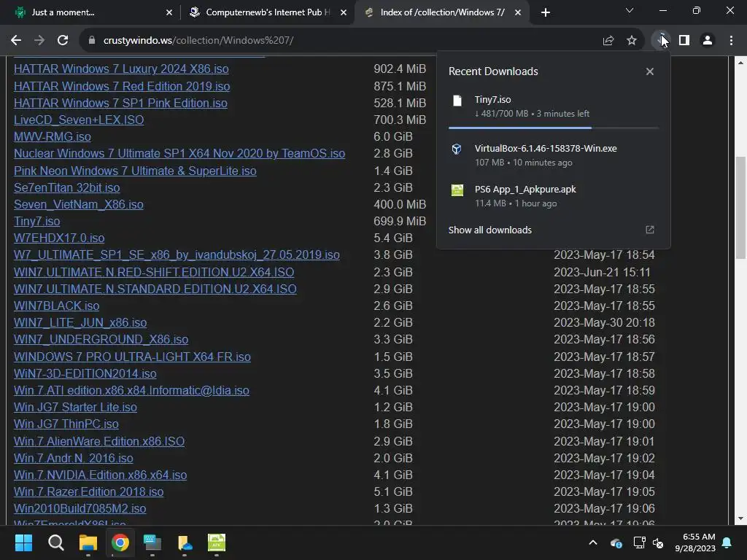Open the Chrome profile icon
The width and height of the screenshot is (747, 560).
click(x=708, y=41)
